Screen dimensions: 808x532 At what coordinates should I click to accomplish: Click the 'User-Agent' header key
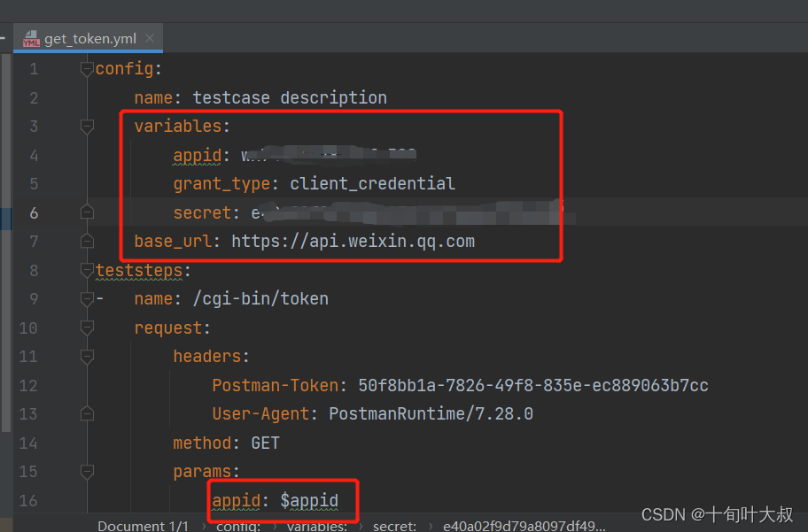coord(260,414)
